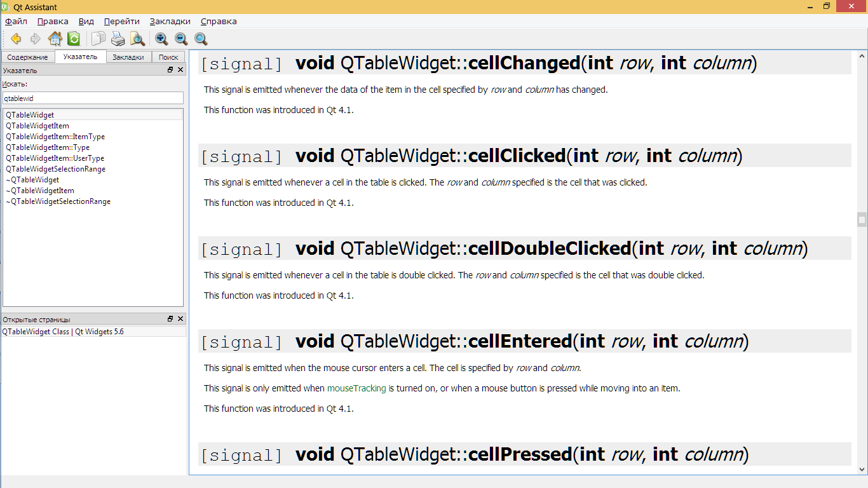Float the Указатель dock panel

(x=170, y=70)
